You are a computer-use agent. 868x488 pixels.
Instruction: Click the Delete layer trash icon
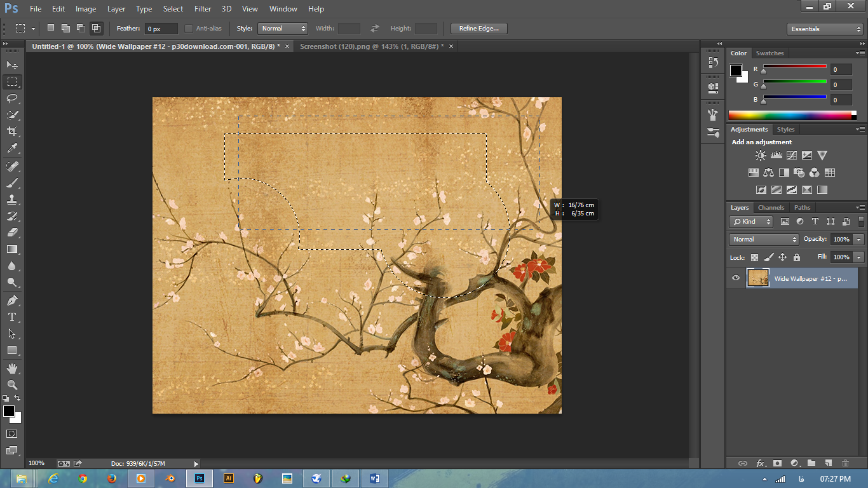pos(845,463)
